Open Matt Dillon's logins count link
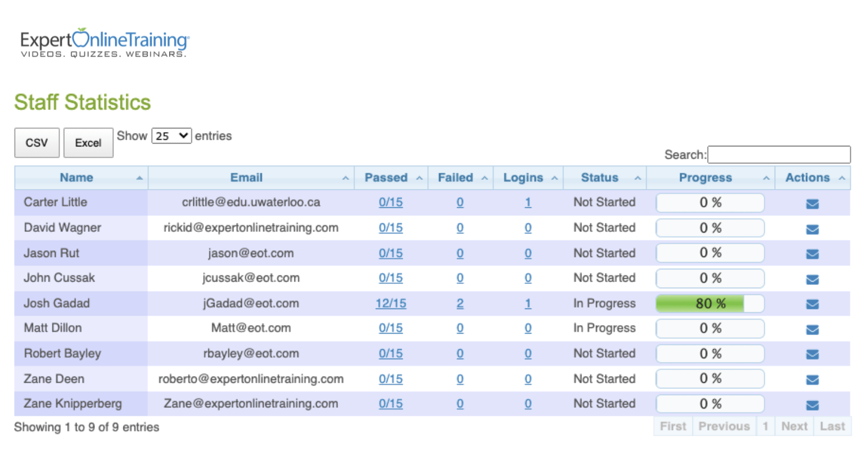 (x=528, y=329)
